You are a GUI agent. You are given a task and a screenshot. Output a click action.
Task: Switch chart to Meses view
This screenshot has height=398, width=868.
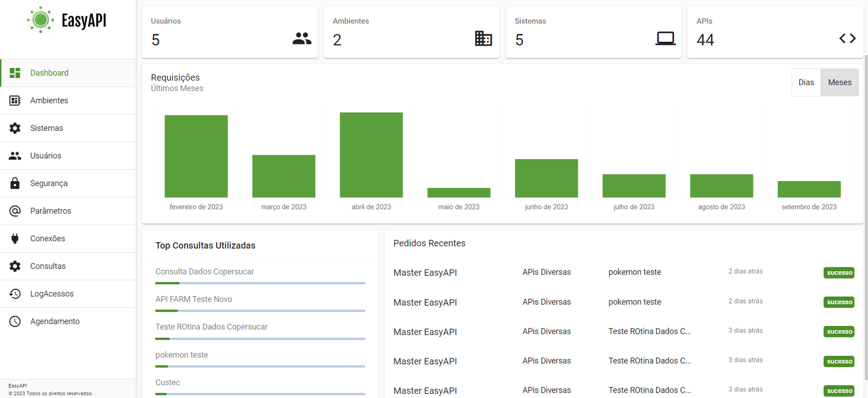click(x=840, y=82)
